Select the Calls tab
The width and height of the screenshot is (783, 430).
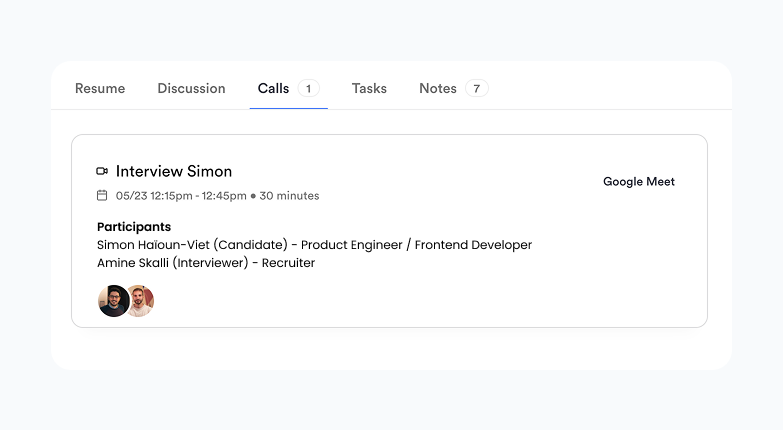pos(273,89)
